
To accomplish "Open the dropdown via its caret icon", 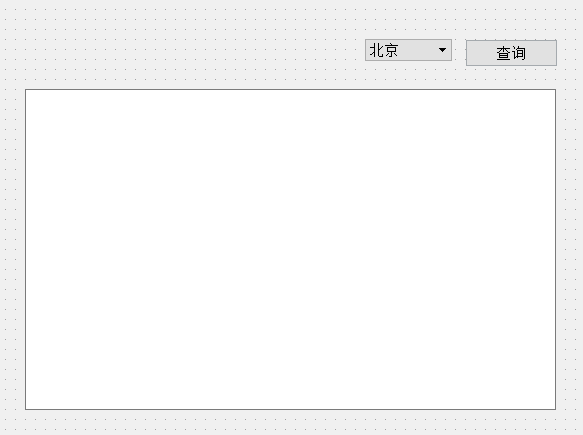I will (x=442, y=50).
